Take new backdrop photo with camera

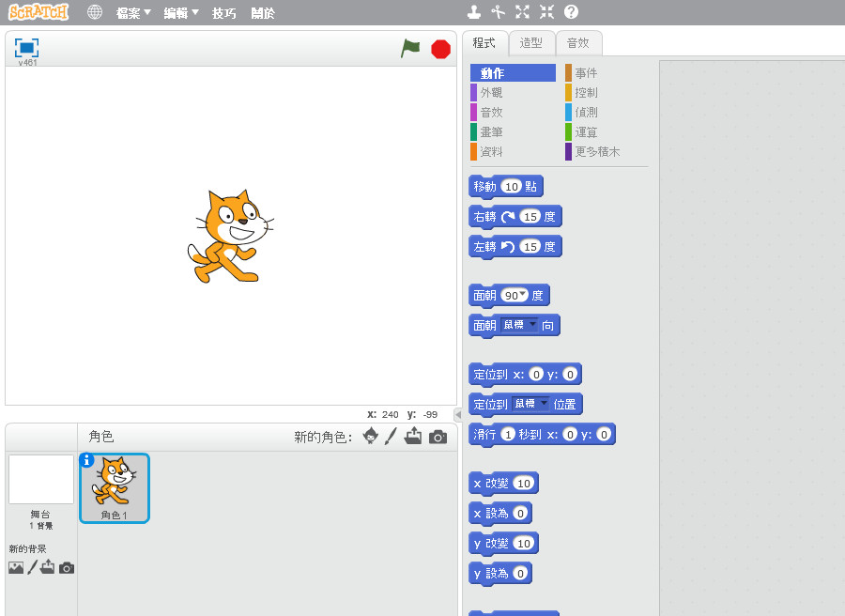coord(67,567)
